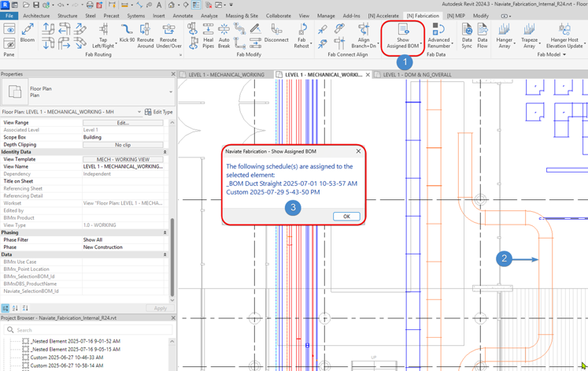This screenshot has height=371, width=588.
Task: Switch to the Systems ribbon tab
Action: click(x=135, y=16)
